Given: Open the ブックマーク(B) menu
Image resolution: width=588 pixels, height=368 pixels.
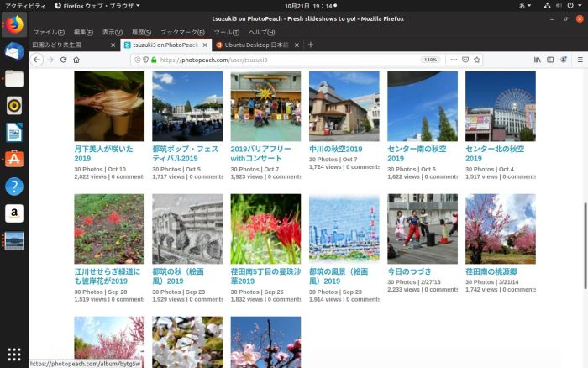Looking at the screenshot, I should [182, 32].
